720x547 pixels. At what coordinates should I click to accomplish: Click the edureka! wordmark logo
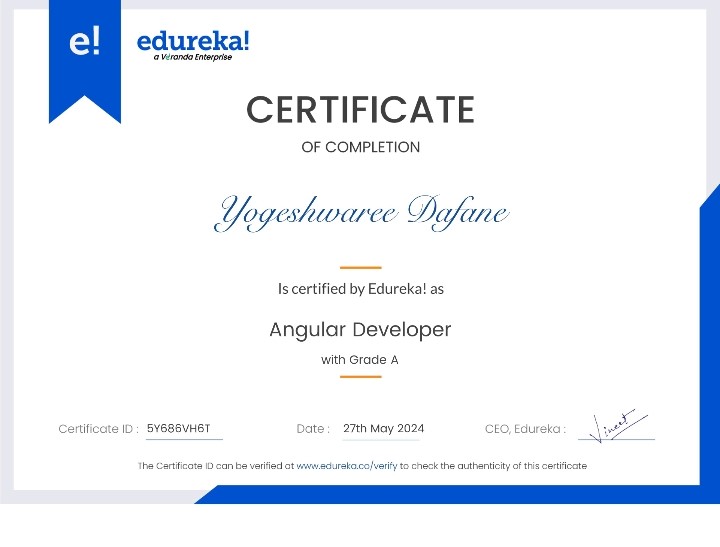point(193,41)
